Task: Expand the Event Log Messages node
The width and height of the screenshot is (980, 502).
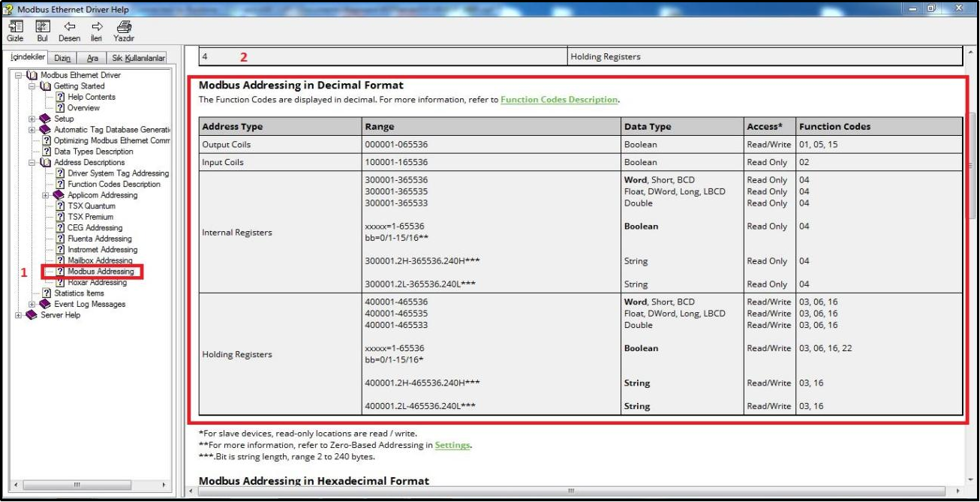Action: tap(32, 304)
